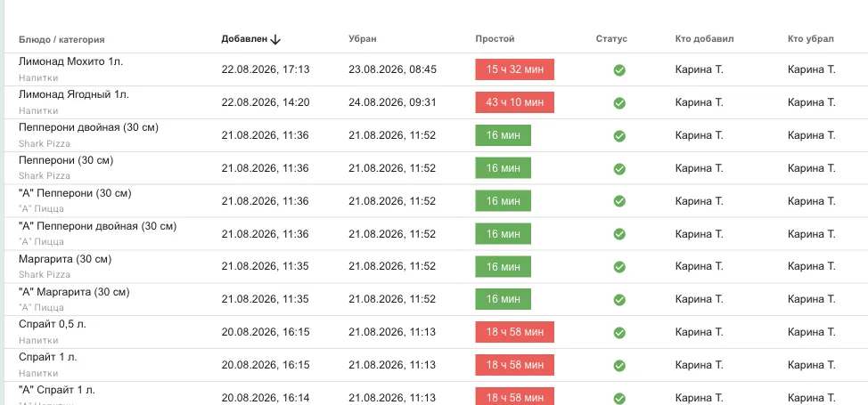This screenshot has height=405, width=868.
Task: Click status checkmark for Лимонад Мохито 1л.
Action: (x=619, y=69)
